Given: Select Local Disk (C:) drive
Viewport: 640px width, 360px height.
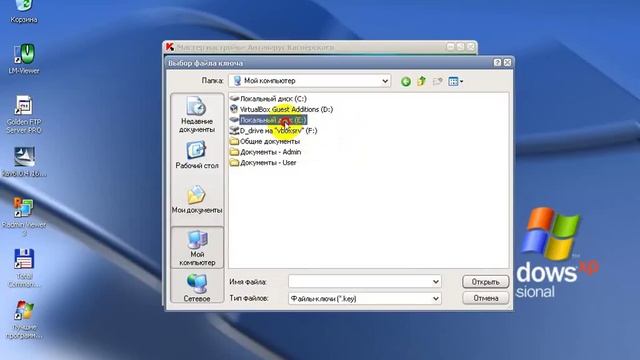Looking at the screenshot, I should pyautogui.click(x=268, y=98).
